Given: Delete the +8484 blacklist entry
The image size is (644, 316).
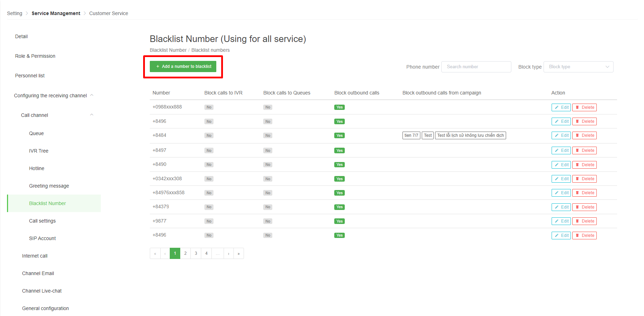Looking at the screenshot, I should click(584, 135).
